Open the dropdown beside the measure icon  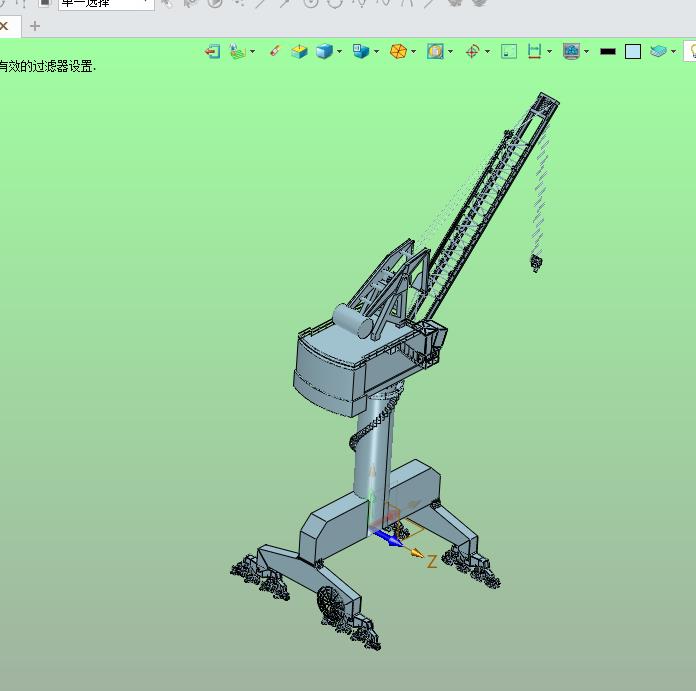click(x=550, y=51)
